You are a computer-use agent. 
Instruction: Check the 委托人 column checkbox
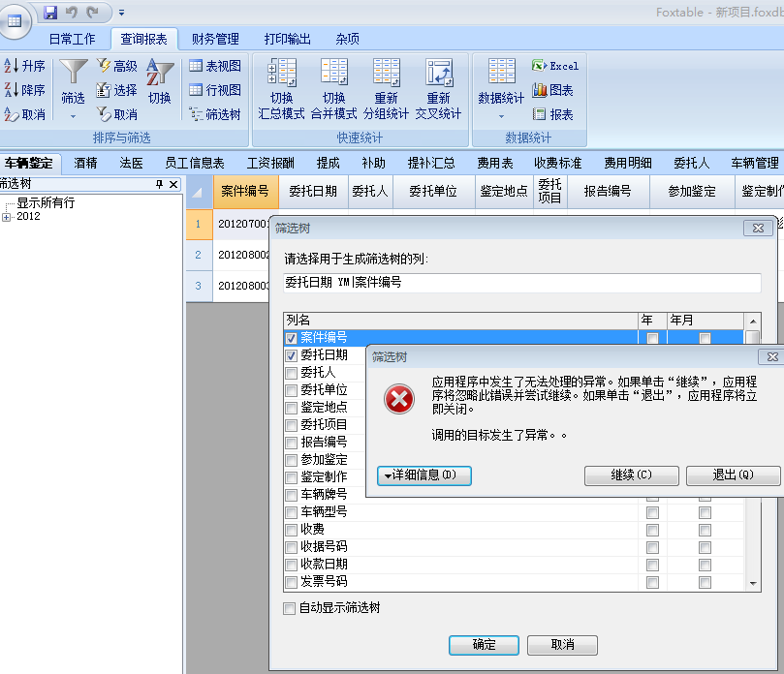click(291, 373)
